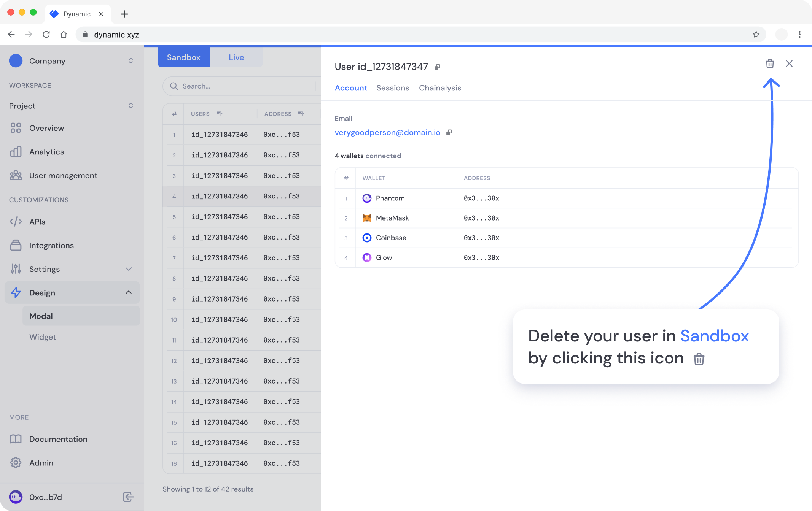The height and width of the screenshot is (511, 812).
Task: Open the Widget design page
Action: pos(43,337)
